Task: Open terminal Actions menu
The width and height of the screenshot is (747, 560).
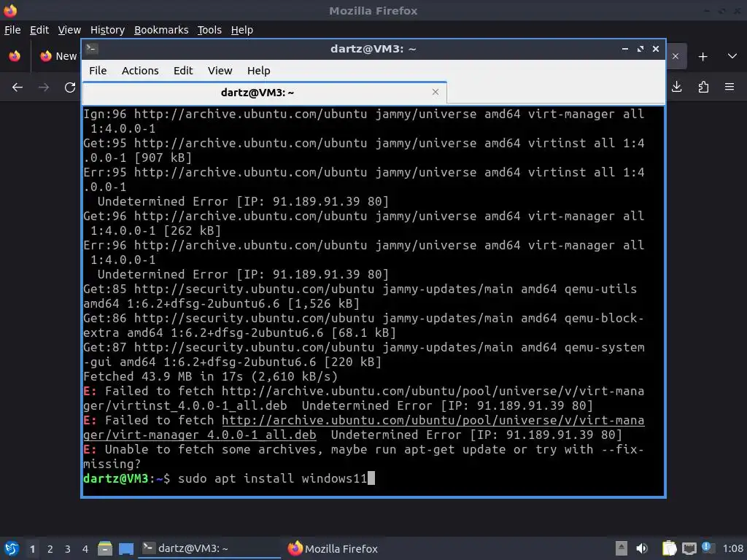Action: tap(140, 71)
